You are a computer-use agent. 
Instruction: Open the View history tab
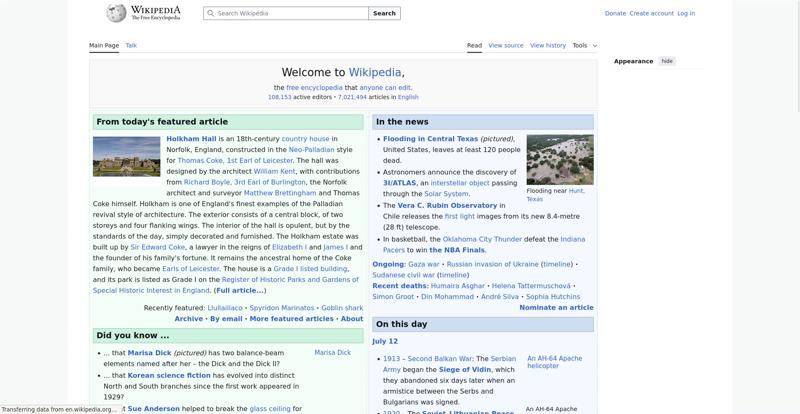(547, 45)
